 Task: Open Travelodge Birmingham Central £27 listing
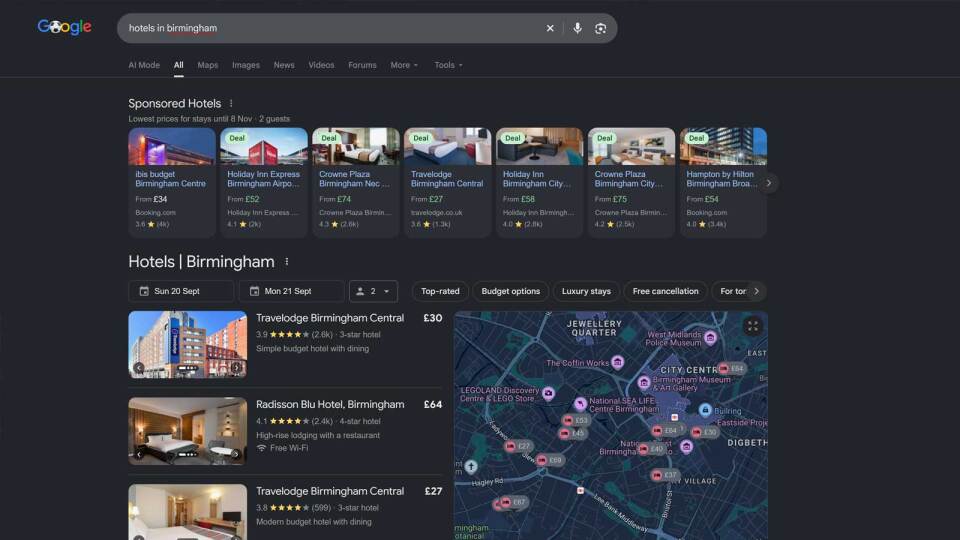coord(330,492)
